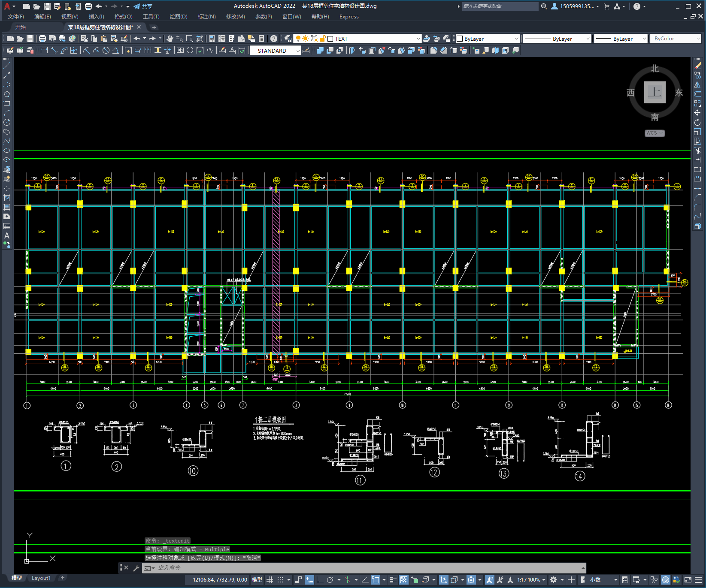Click the Pan hand tool icon
The width and height of the screenshot is (706, 588).
click(x=170, y=39)
